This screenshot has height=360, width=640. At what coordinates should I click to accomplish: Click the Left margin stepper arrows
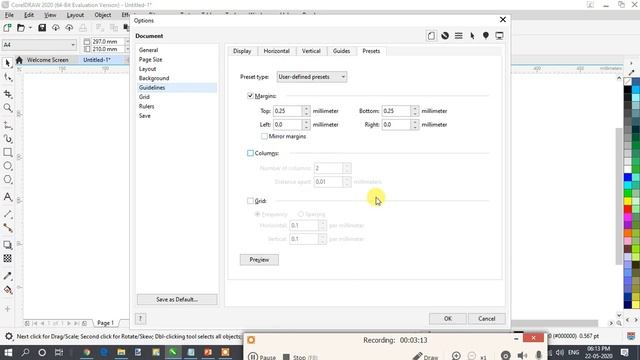306,124
